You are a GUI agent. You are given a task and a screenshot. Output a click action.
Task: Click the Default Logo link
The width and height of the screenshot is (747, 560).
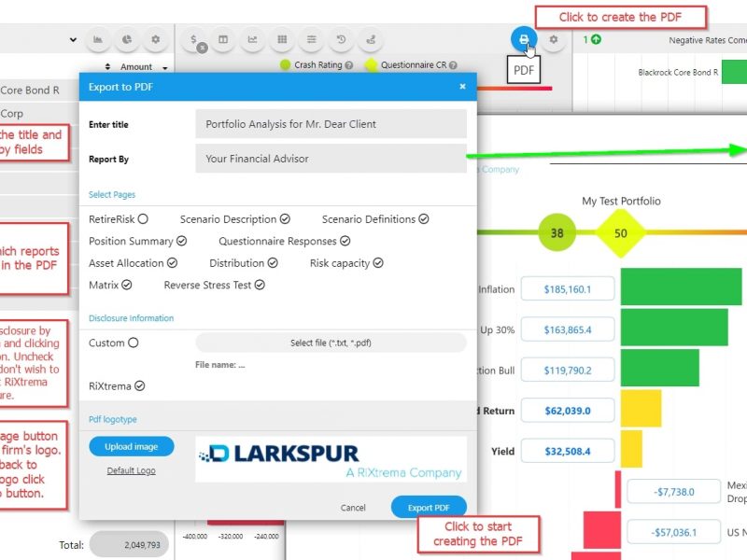coord(131,470)
